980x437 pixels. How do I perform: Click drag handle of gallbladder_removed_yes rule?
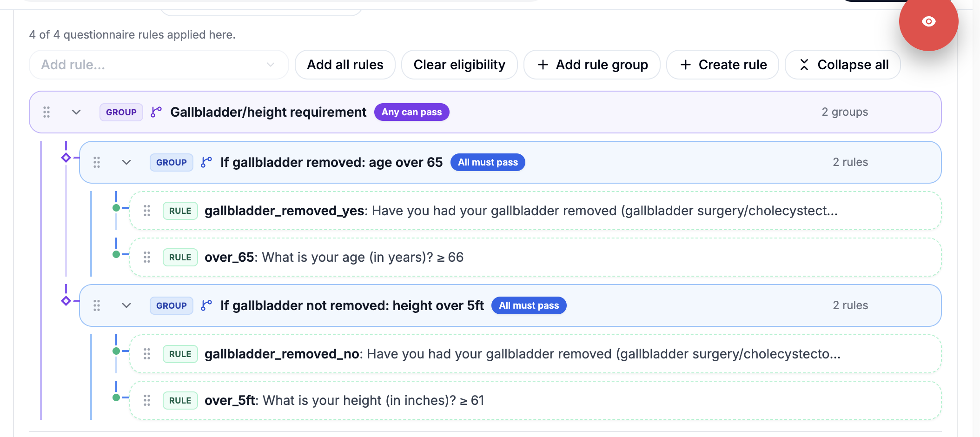147,211
